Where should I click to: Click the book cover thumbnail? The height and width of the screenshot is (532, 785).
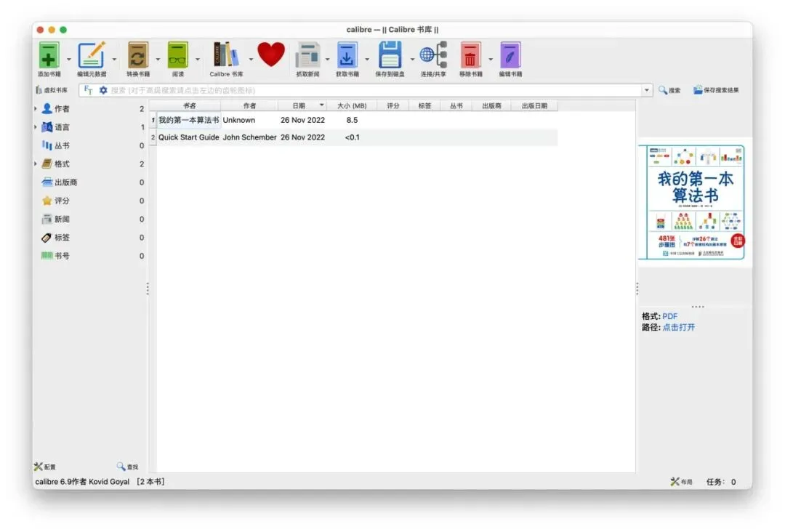point(694,202)
